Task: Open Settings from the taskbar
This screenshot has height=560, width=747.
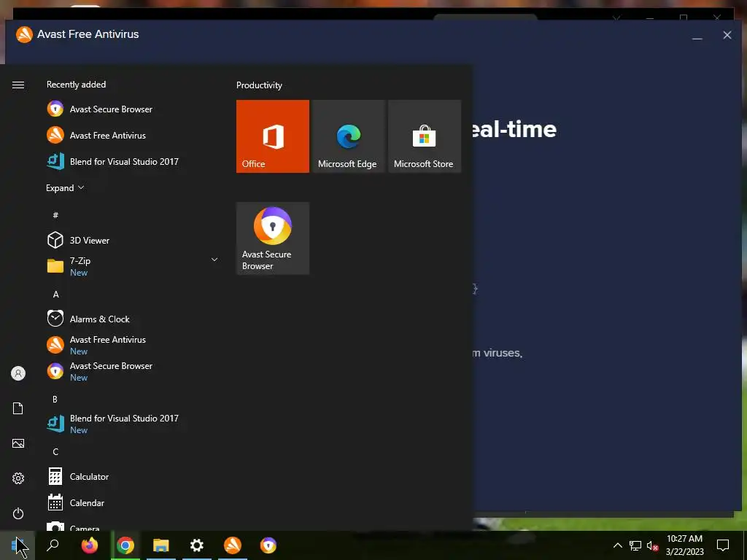Action: [197, 545]
